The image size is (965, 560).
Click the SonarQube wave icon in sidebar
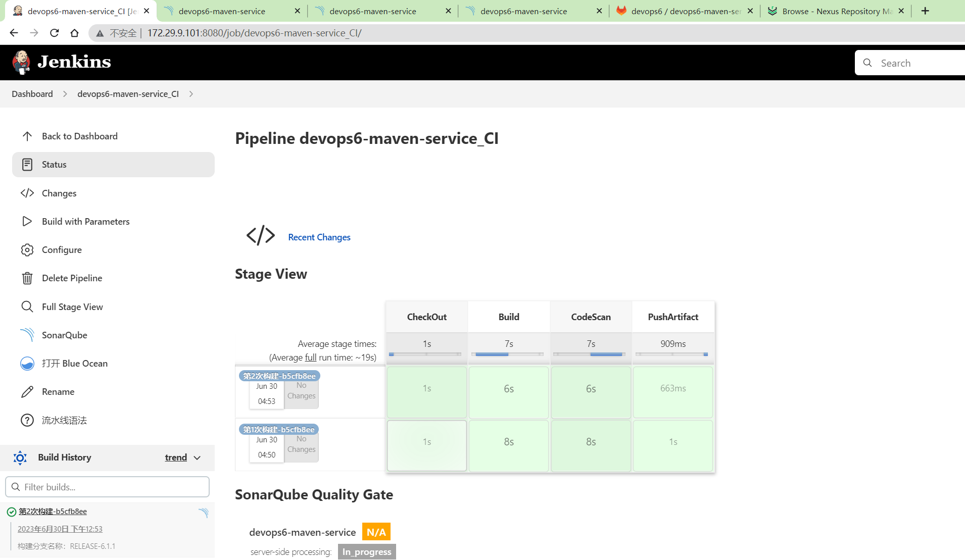pyautogui.click(x=27, y=335)
